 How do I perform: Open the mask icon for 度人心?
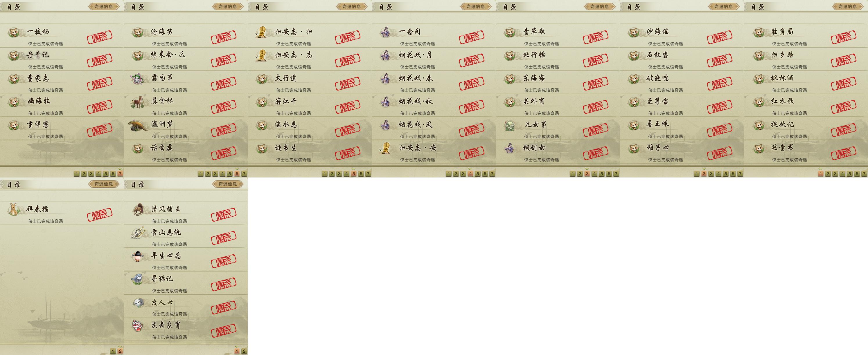click(138, 303)
